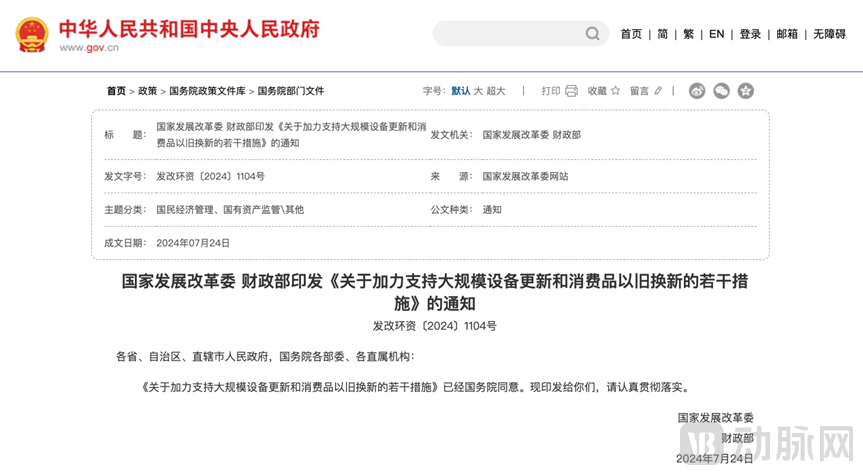Click the centered 发改环资〔2024〕1104号 subtitle
This screenshot has width=863, height=475.
(x=435, y=326)
